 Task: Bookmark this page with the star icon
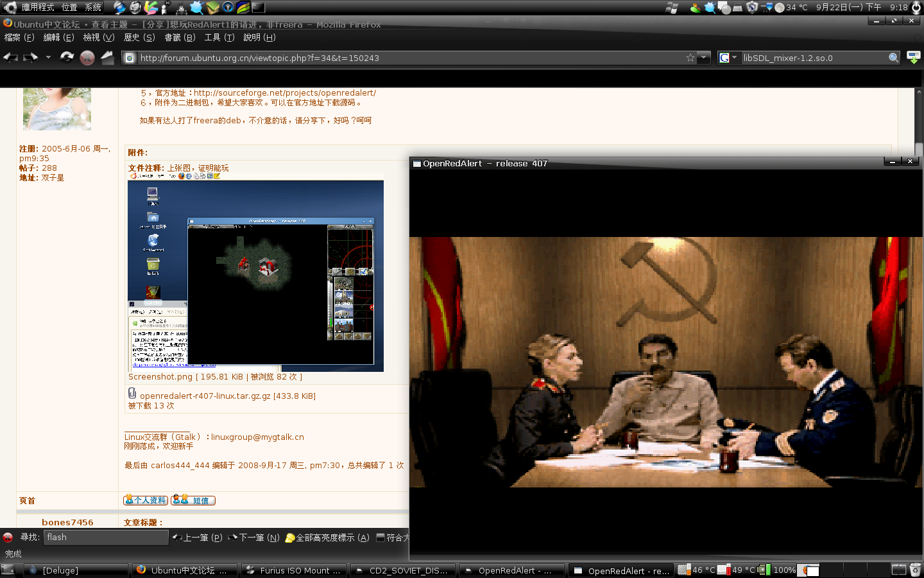(x=690, y=58)
